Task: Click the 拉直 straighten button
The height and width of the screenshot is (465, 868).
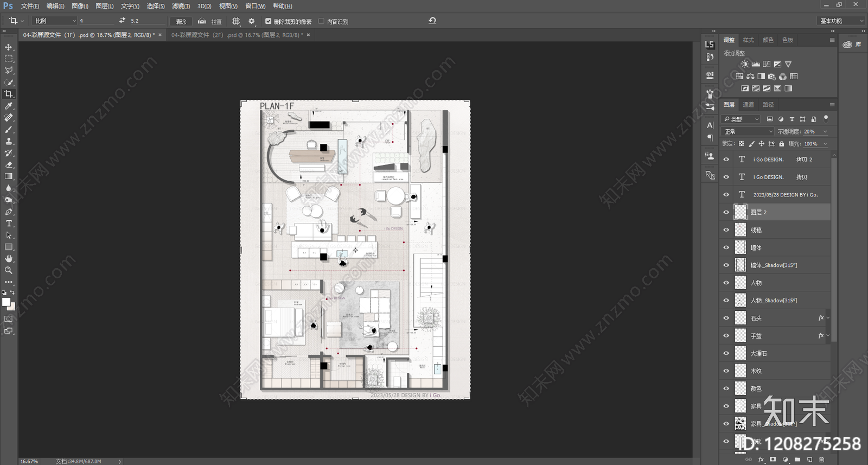Action: point(210,21)
